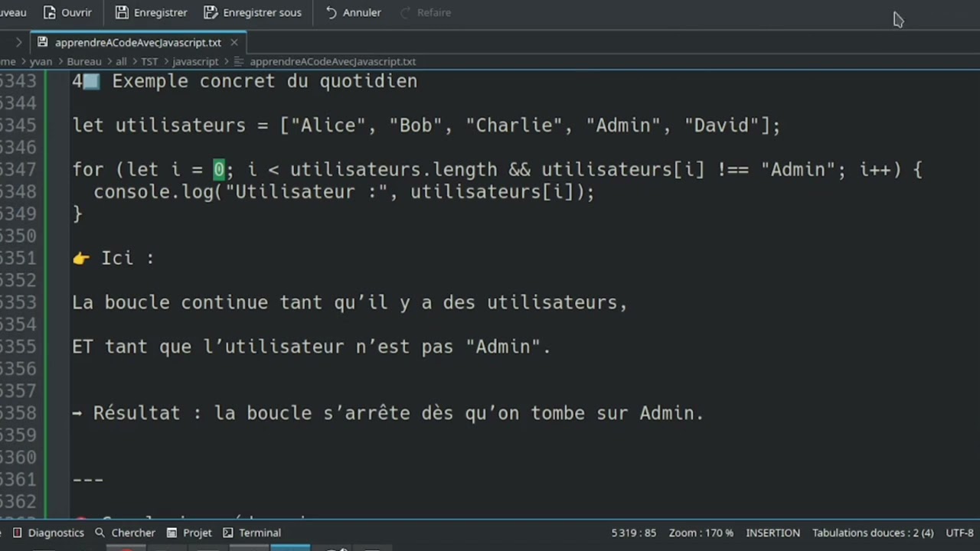Click the Résultat line text

[388, 413]
